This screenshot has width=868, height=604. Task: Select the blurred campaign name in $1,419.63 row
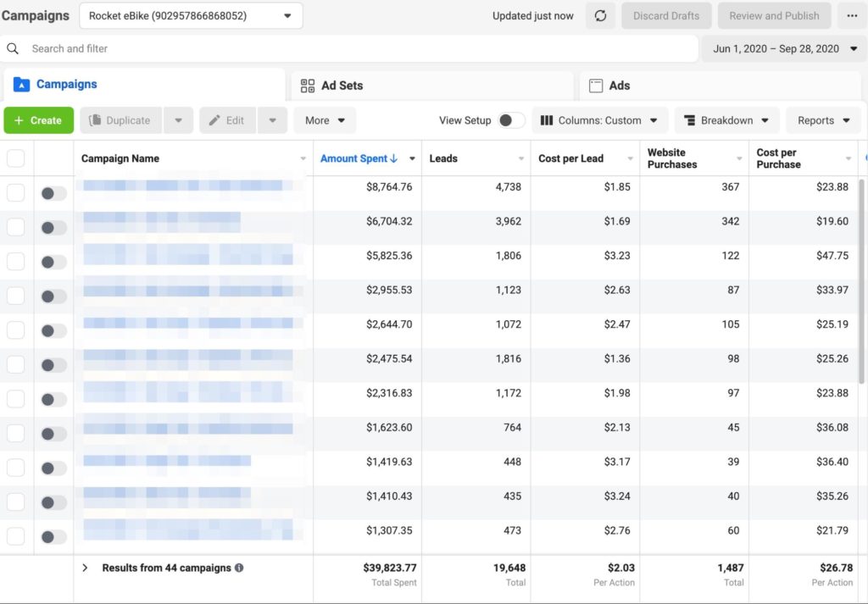[x=167, y=462]
